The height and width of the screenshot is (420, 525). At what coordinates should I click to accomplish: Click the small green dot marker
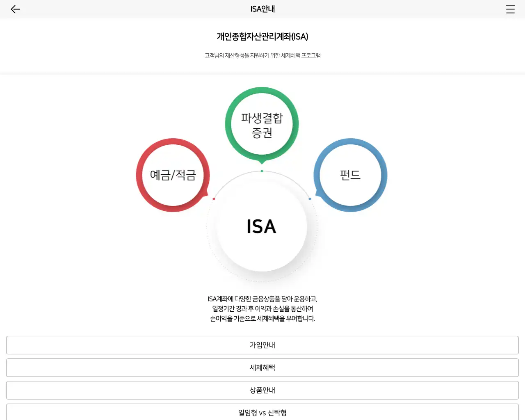(x=262, y=171)
